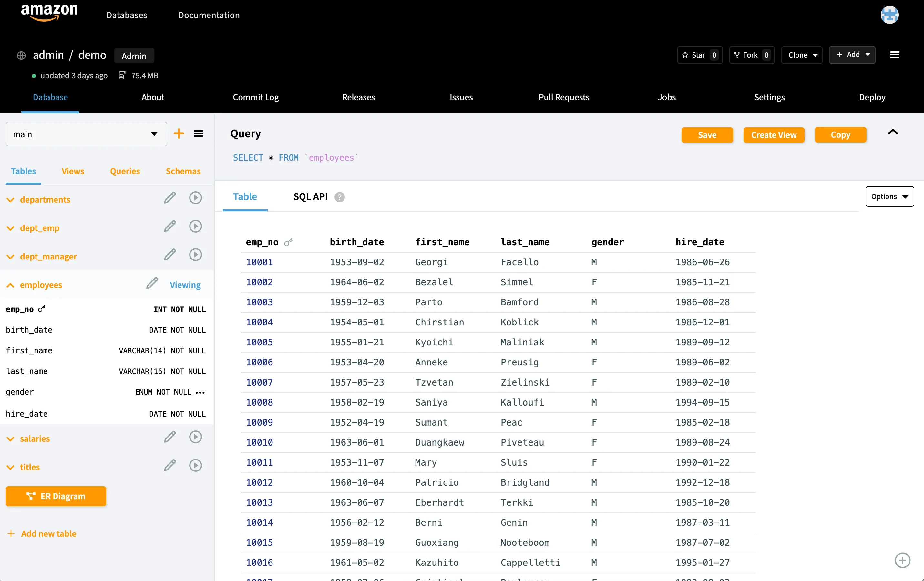The width and height of the screenshot is (924, 581).
Task: Open the hamburger menu in top right header
Action: tap(894, 55)
